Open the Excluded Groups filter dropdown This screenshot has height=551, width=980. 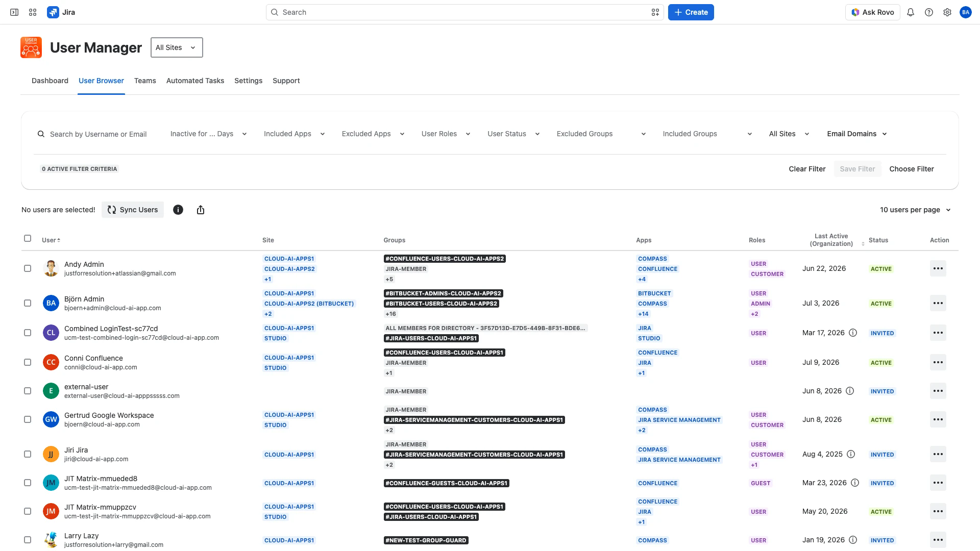(601, 134)
